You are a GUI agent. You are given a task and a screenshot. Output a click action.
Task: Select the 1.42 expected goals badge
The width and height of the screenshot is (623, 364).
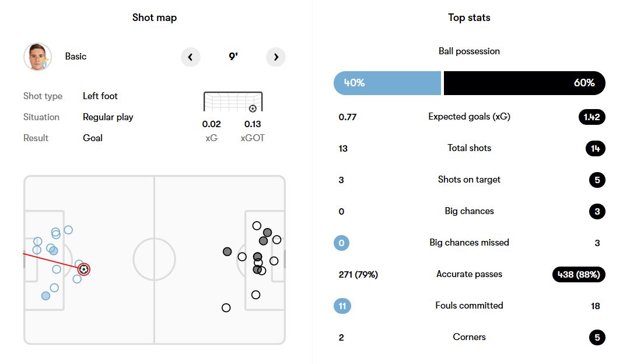point(591,117)
